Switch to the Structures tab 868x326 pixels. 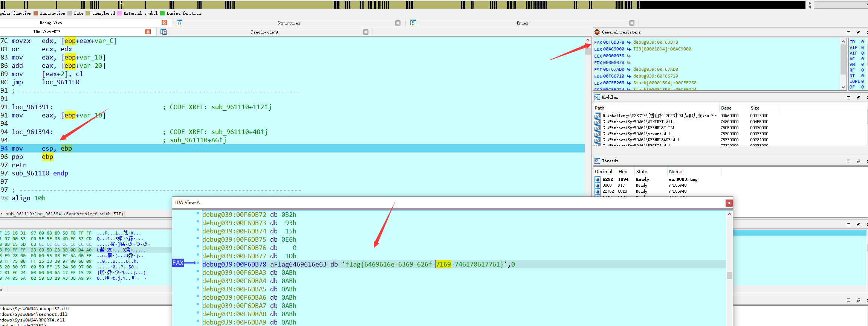click(x=289, y=23)
